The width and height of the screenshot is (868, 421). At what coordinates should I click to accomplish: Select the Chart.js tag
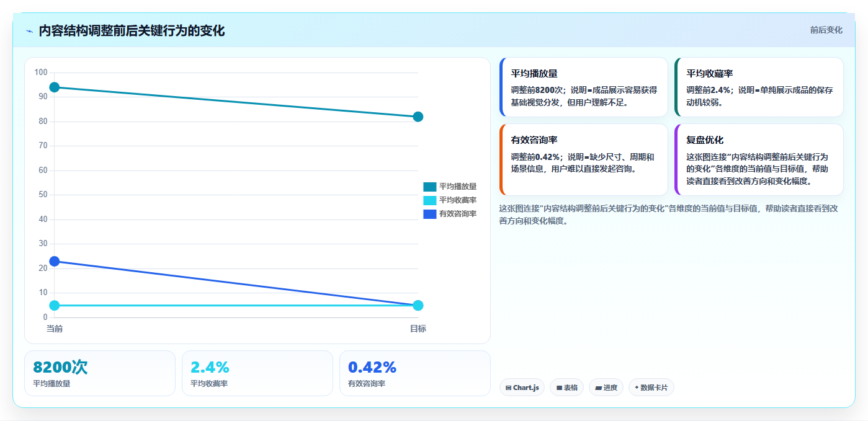click(522, 388)
